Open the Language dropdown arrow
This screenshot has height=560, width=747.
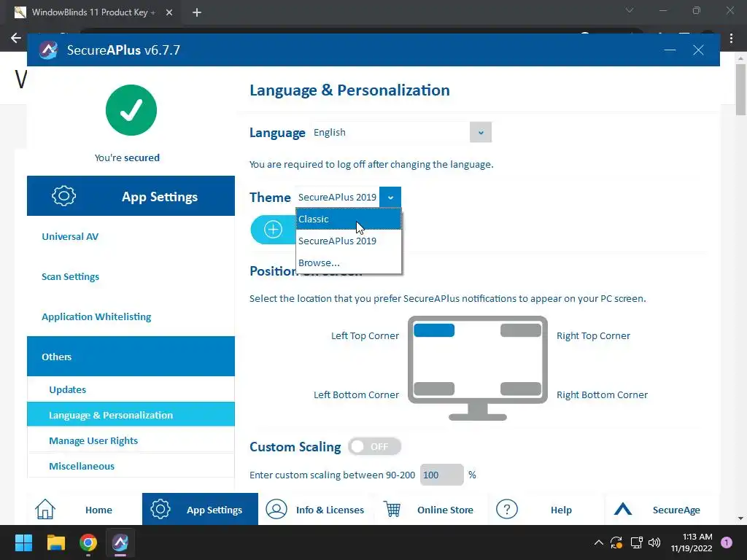[481, 133]
